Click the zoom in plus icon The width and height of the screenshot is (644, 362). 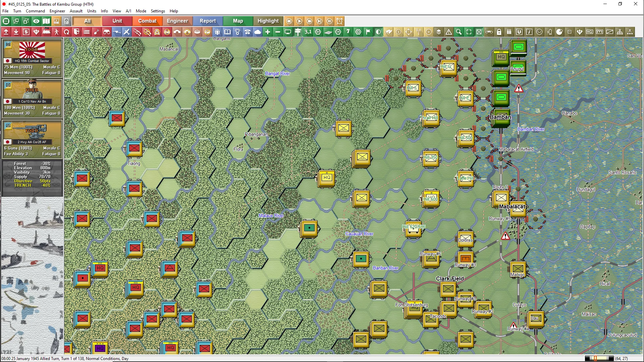[x=268, y=32]
